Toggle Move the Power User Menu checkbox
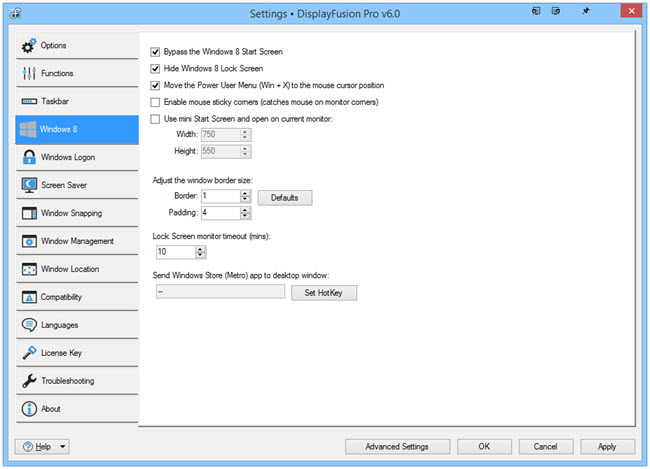 click(x=155, y=85)
